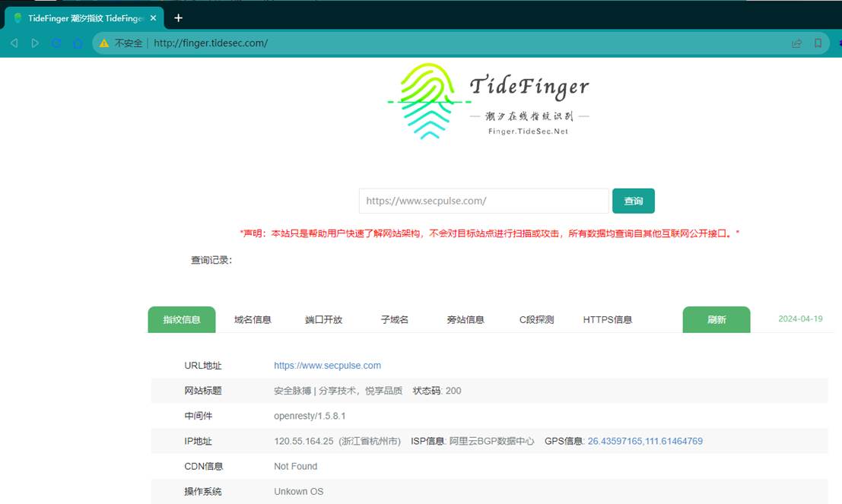Image resolution: width=842 pixels, height=504 pixels.
Task: Click the 不安全 security label
Action: click(129, 43)
